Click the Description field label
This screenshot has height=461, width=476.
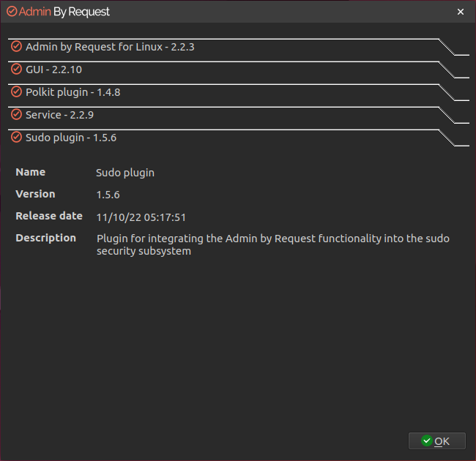pos(46,238)
